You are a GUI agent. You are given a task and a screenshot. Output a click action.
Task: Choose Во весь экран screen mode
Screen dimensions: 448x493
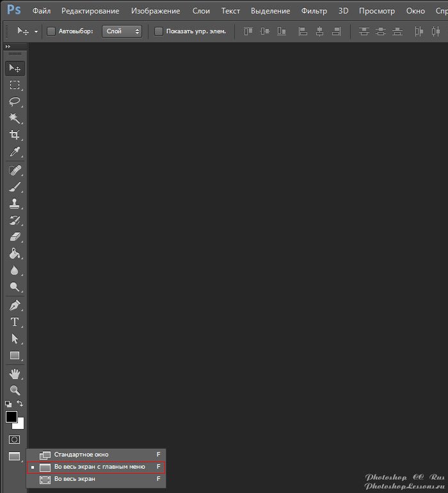tap(75, 479)
